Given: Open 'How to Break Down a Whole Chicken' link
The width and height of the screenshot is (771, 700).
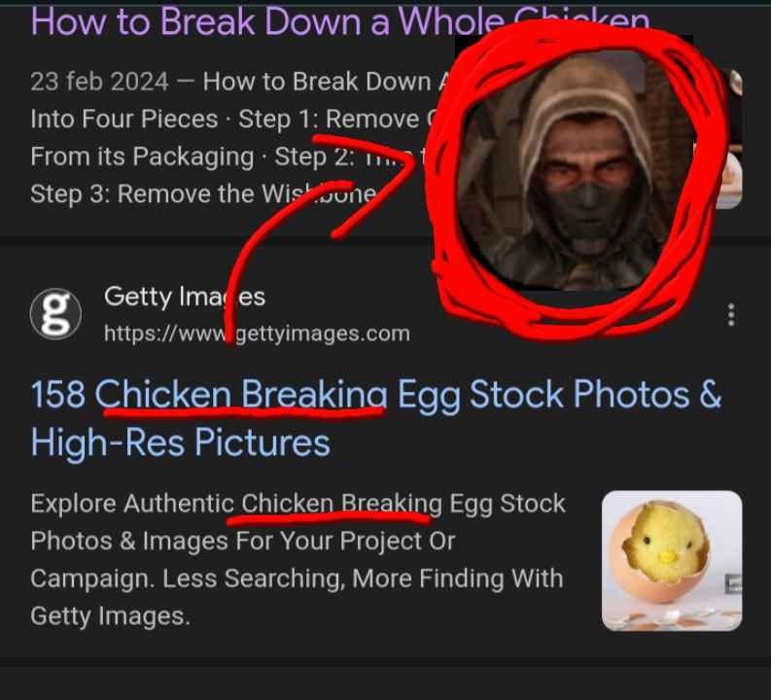Looking at the screenshot, I should point(340,21).
